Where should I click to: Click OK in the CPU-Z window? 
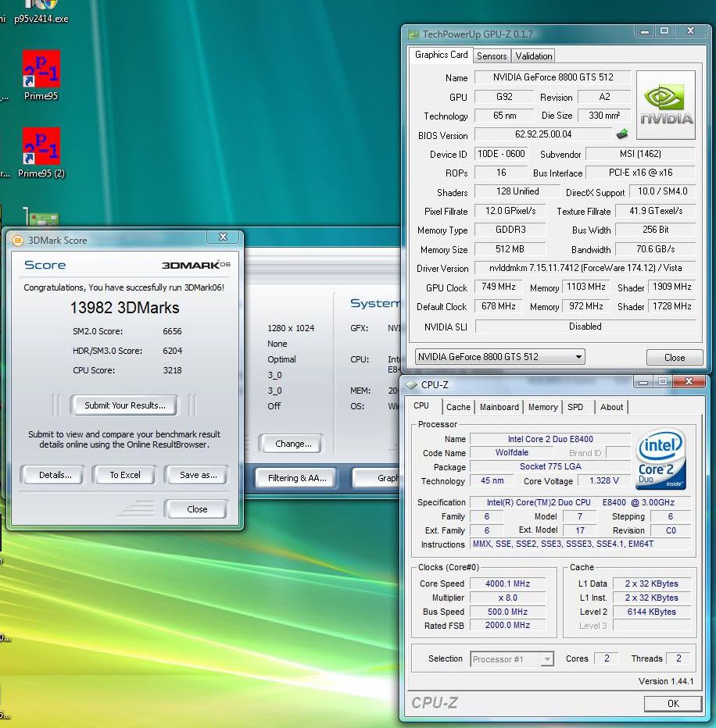(x=673, y=703)
